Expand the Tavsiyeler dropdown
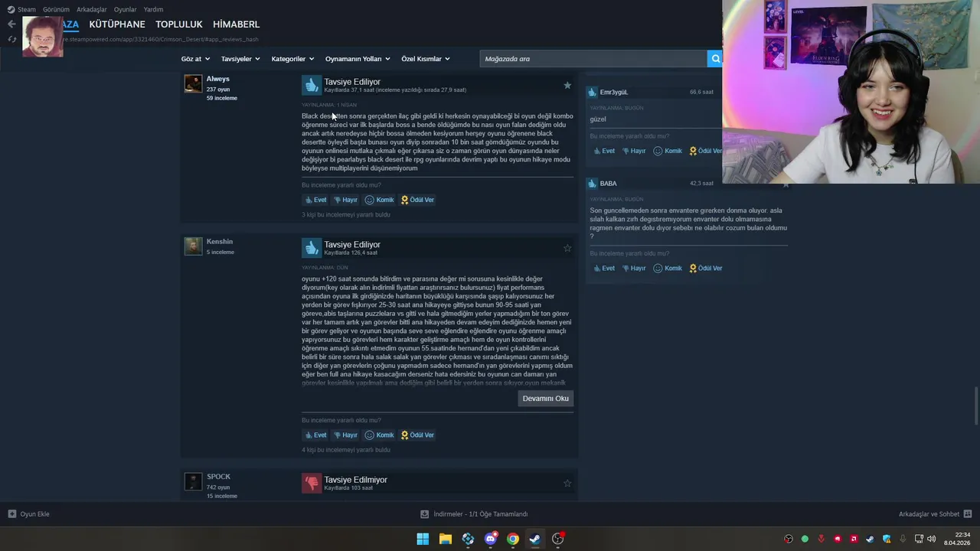This screenshot has height=551, width=980. tap(240, 59)
